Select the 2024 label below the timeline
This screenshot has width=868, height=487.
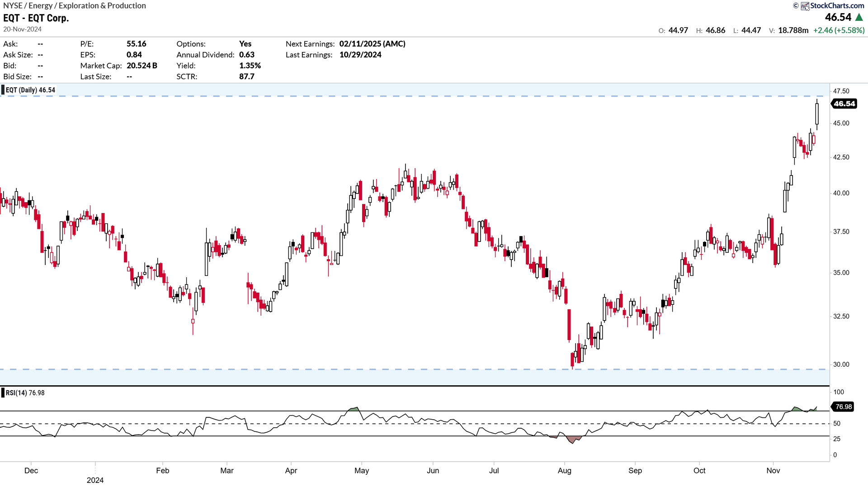click(95, 480)
